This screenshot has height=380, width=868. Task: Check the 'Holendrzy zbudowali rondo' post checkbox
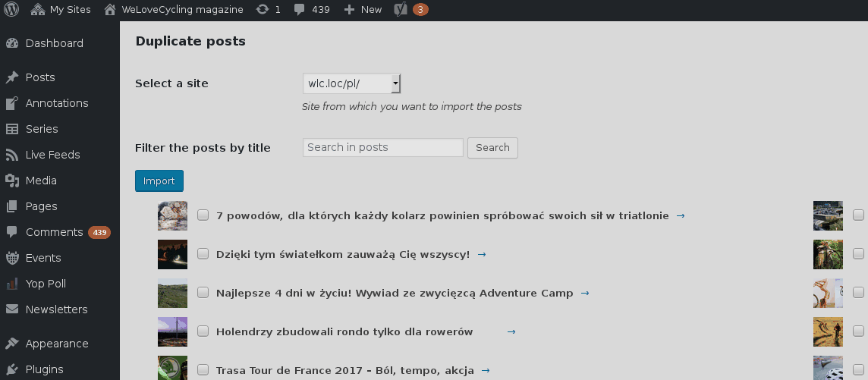[x=203, y=331]
